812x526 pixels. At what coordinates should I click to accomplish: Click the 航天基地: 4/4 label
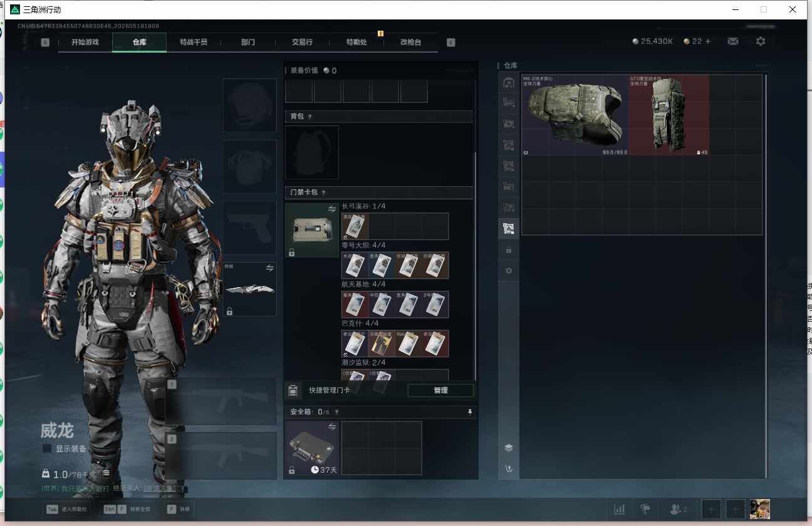[x=364, y=284]
